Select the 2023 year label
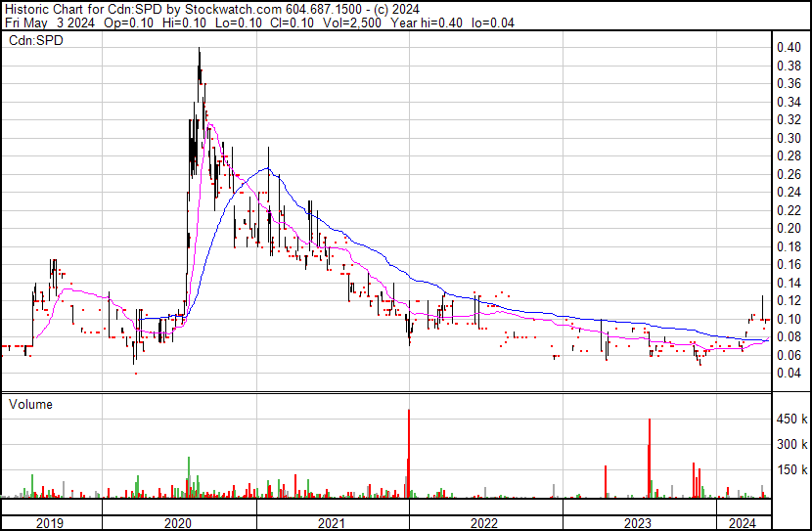The image size is (812, 531). coord(637,523)
